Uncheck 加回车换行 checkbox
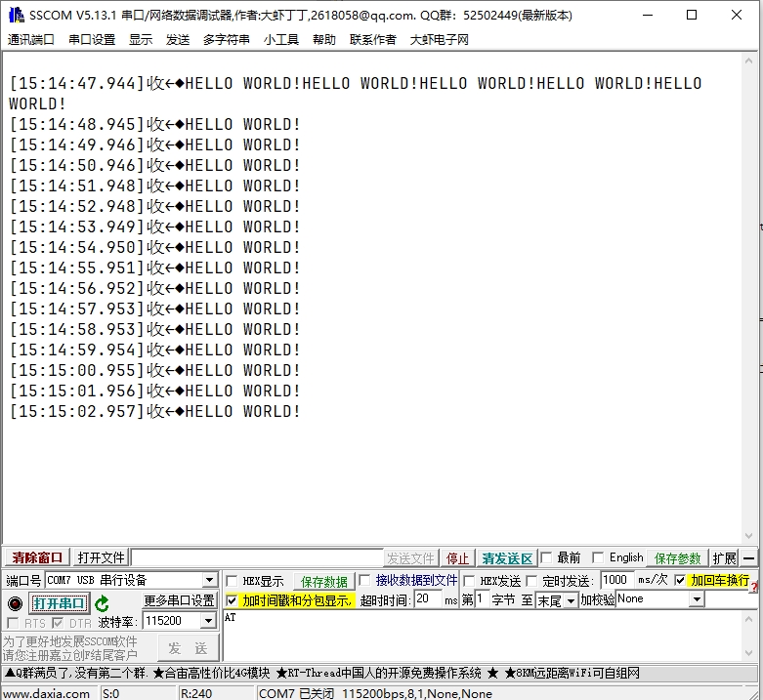This screenshot has height=700, width=763. [680, 580]
